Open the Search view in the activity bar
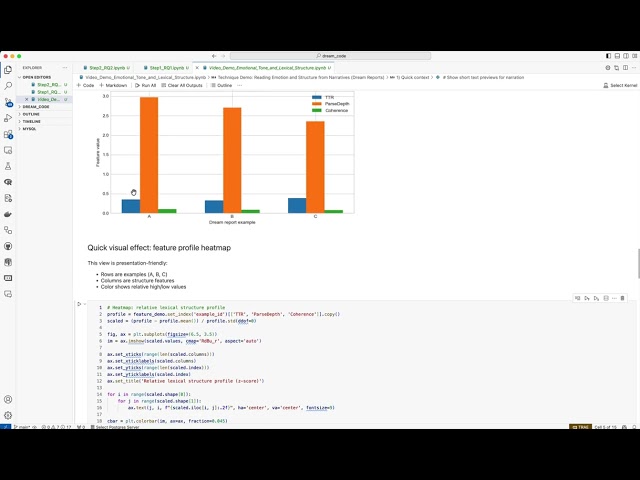 [8, 86]
